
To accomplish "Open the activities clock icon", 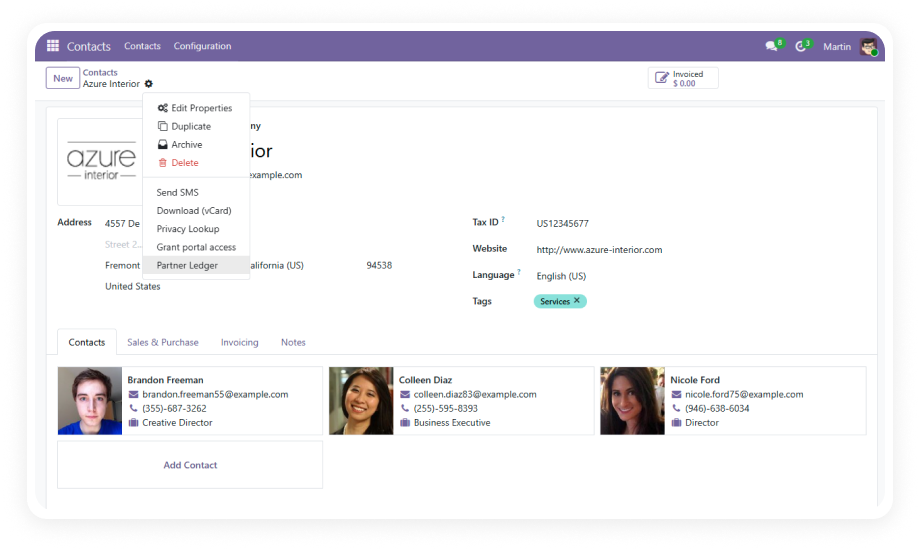I will pyautogui.click(x=800, y=46).
